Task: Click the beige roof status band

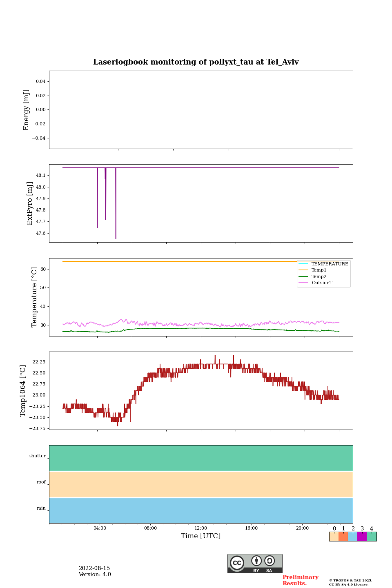Action: tap(201, 484)
